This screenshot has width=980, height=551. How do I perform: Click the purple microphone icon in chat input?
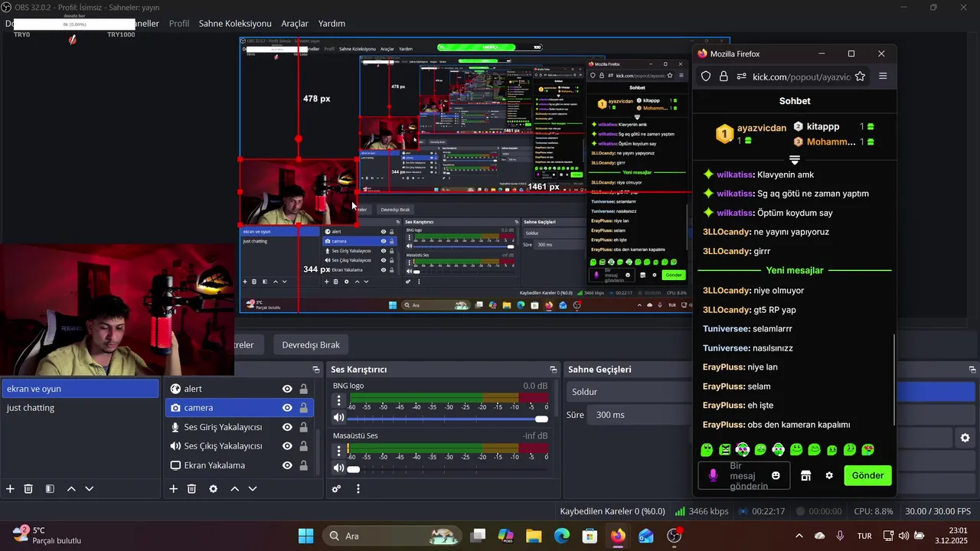coord(713,475)
